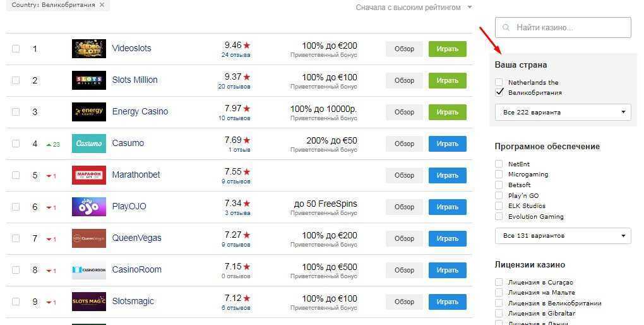Click the PlayOJO logo
This screenshot has height=325, width=644.
89,207
